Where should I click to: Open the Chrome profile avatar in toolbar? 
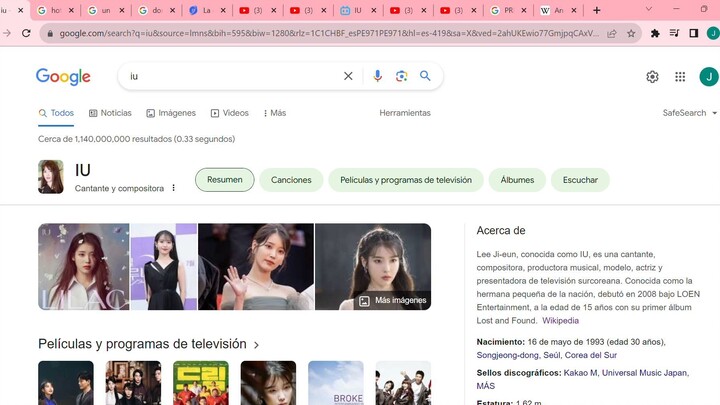tap(713, 33)
